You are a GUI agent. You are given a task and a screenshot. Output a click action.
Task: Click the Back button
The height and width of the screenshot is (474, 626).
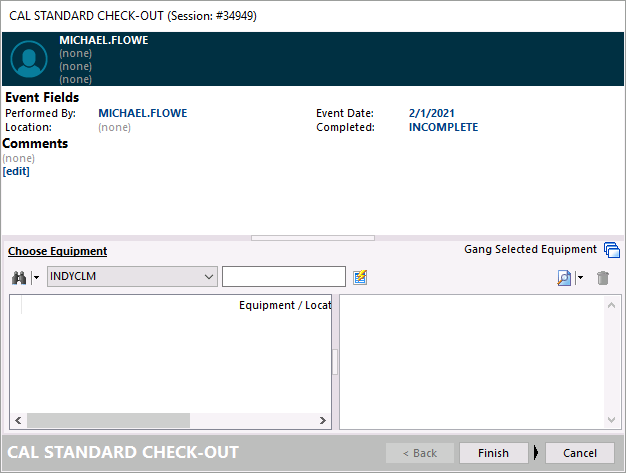[x=425, y=453]
